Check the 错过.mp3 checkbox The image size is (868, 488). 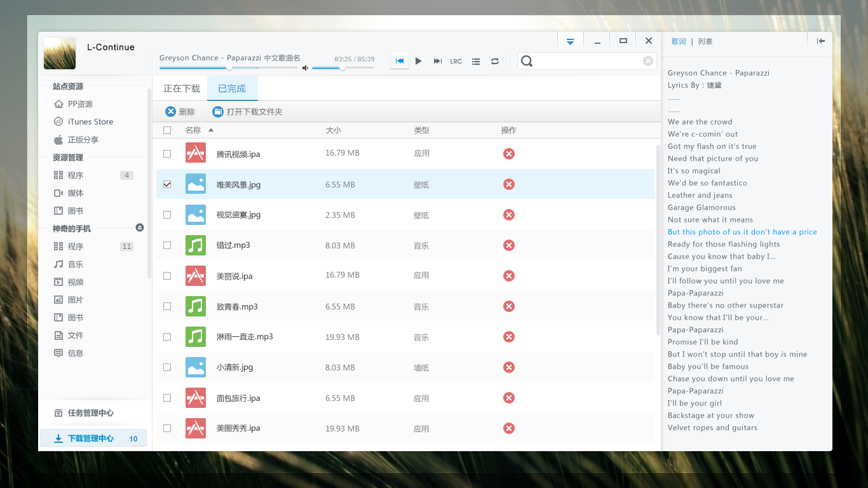[167, 245]
